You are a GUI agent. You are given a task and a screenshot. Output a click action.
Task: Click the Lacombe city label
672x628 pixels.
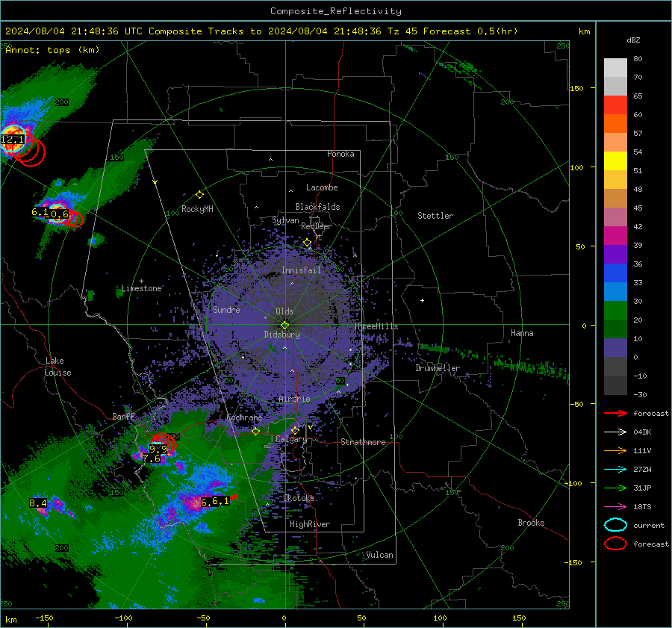(x=322, y=187)
